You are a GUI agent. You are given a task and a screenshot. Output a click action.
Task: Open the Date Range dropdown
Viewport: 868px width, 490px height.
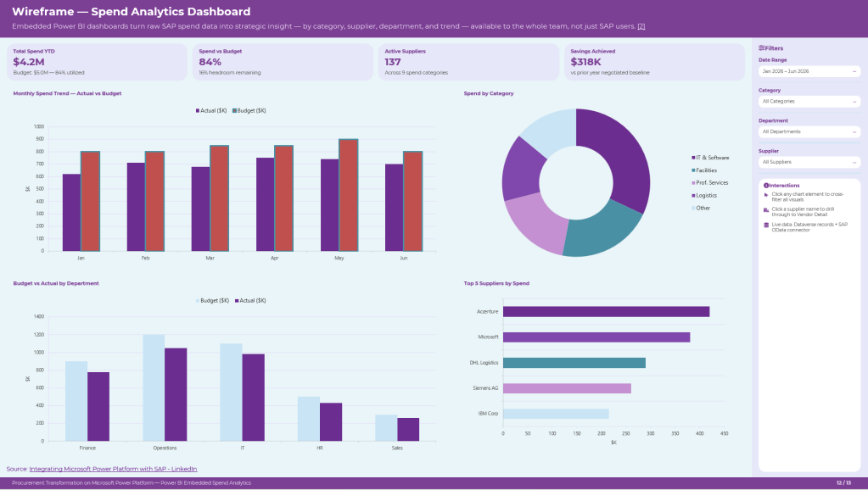click(809, 71)
